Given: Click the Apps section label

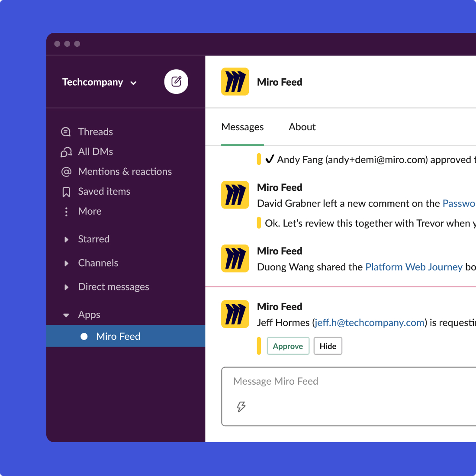Looking at the screenshot, I should tap(89, 315).
